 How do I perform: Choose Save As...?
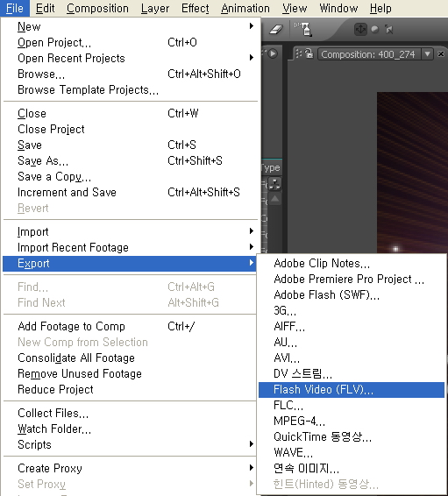(130, 160)
